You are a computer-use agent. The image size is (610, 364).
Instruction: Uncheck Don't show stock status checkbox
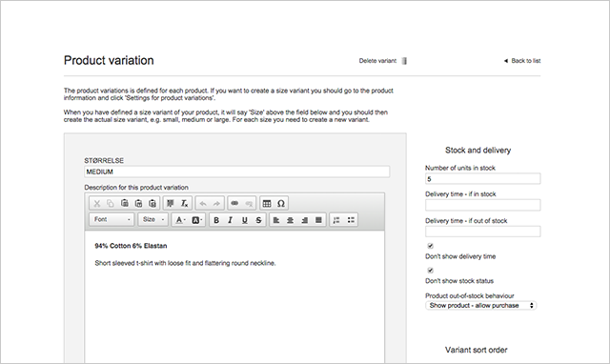pyautogui.click(x=430, y=271)
